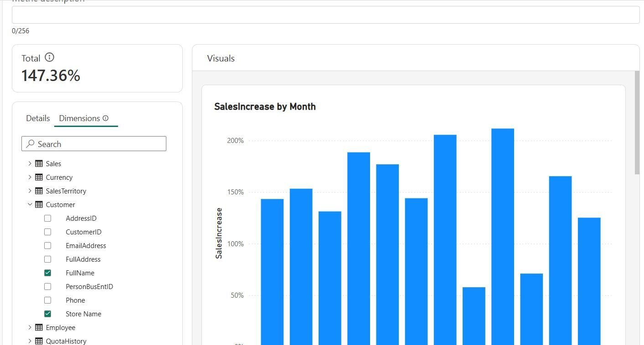The width and height of the screenshot is (644, 345).
Task: Uncheck the Store Name dimension
Action: click(47, 314)
